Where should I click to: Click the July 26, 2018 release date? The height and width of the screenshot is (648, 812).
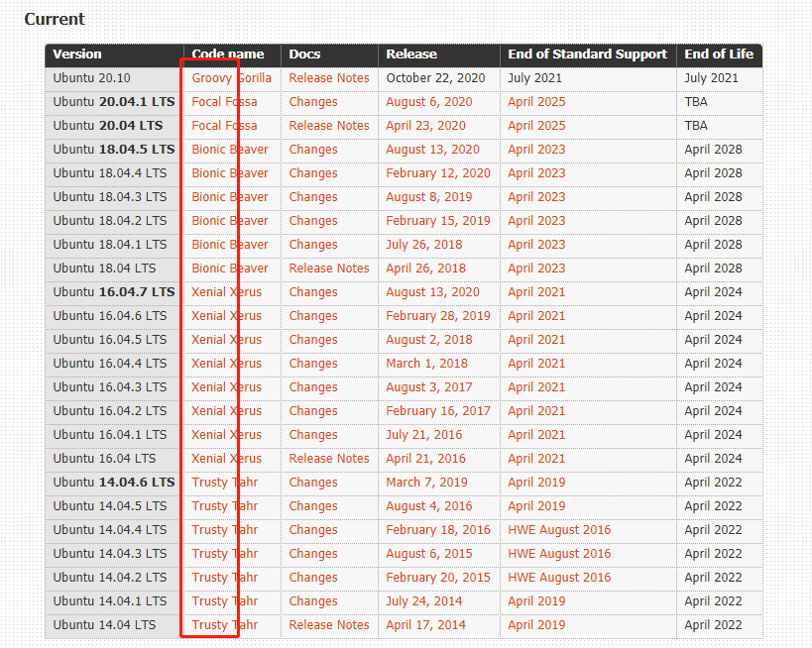click(x=424, y=245)
